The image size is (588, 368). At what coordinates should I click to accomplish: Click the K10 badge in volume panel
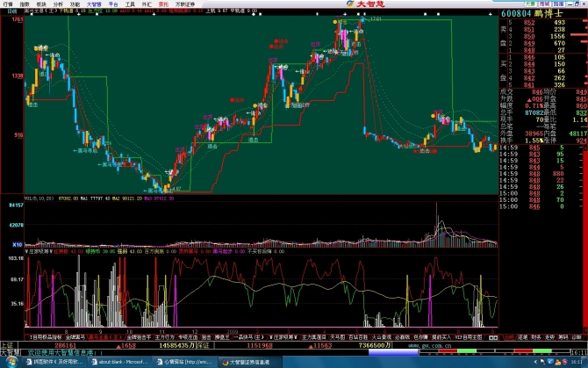coord(15,243)
